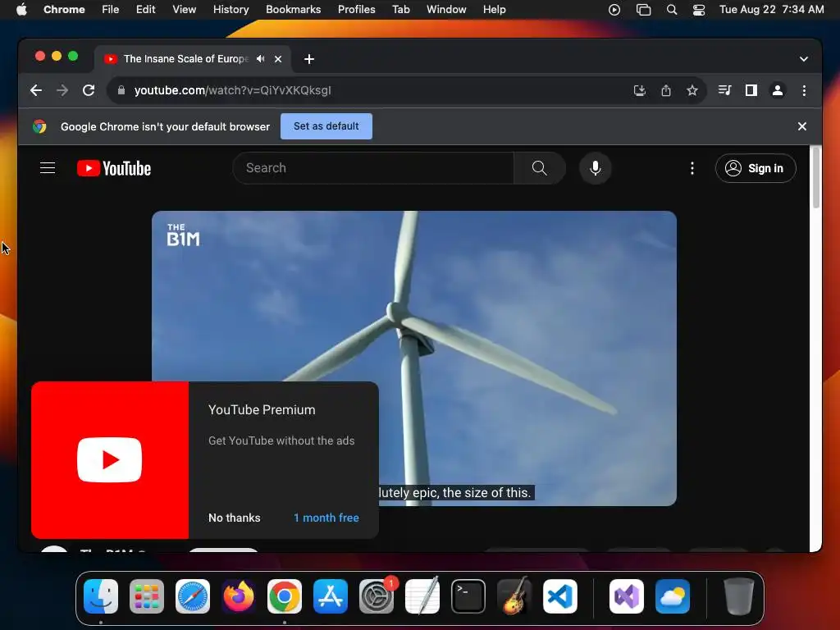Open the App Store from the Dock
The image size is (840, 630).
click(x=331, y=596)
